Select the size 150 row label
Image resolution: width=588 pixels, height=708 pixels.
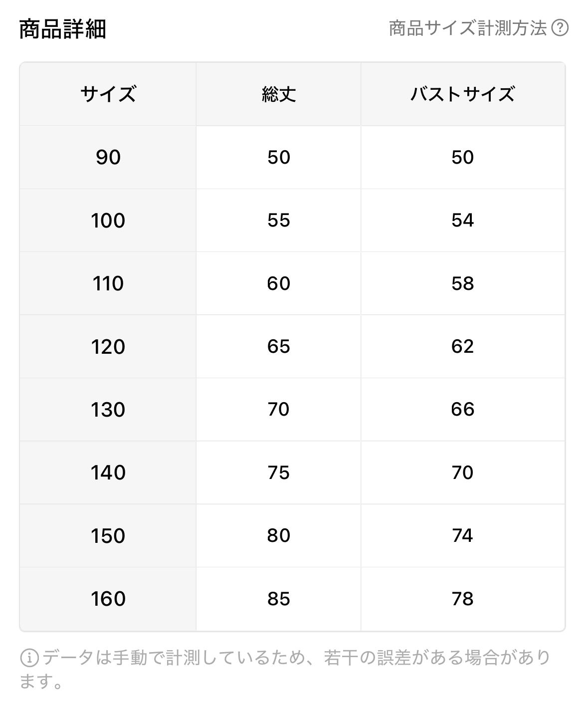(x=108, y=535)
